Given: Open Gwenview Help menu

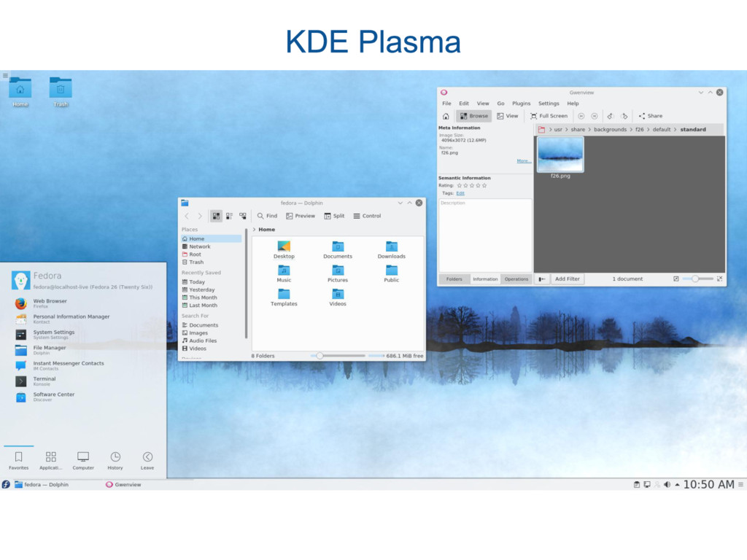Looking at the screenshot, I should [573, 104].
